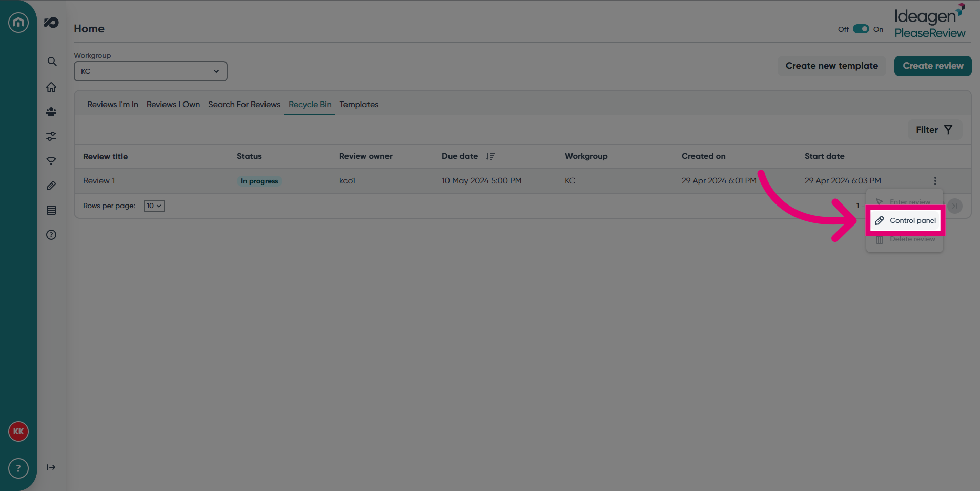Go to last page arrow button

[955, 206]
